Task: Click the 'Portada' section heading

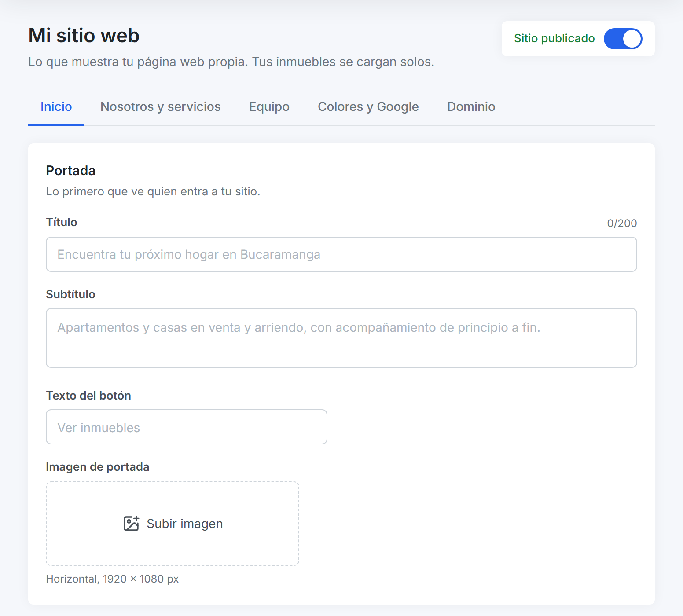Action: point(71,171)
